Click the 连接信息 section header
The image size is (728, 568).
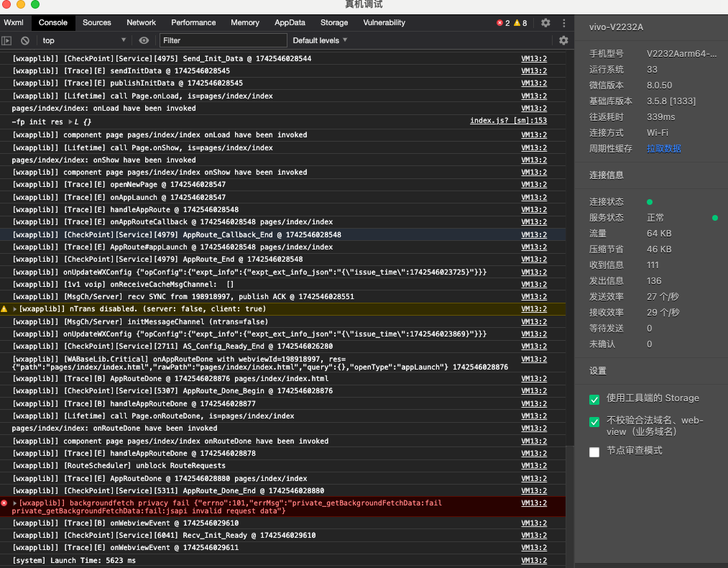click(x=607, y=175)
